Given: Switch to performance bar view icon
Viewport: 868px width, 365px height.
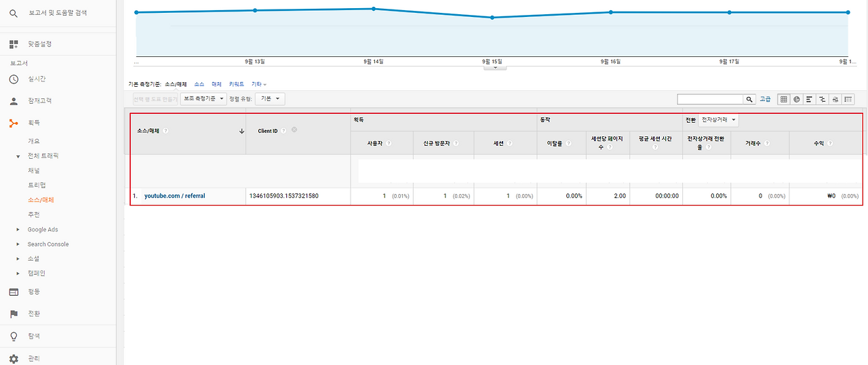Looking at the screenshot, I should pos(810,99).
